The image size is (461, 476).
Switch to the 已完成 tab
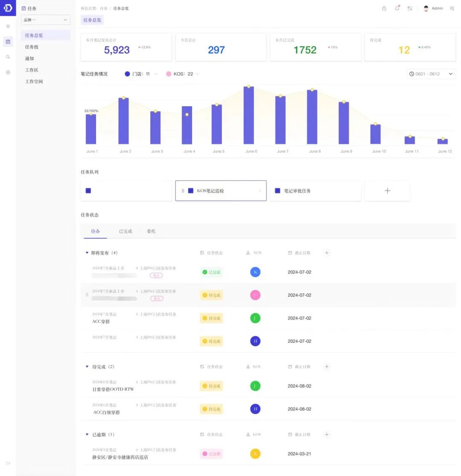pos(125,231)
